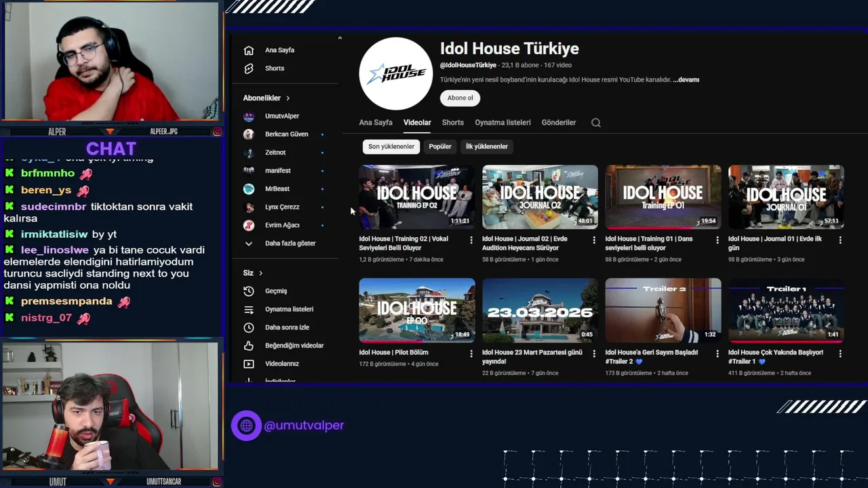The width and height of the screenshot is (868, 488).
Task: Open options menu for Training 01 video
Action: pyautogui.click(x=717, y=240)
